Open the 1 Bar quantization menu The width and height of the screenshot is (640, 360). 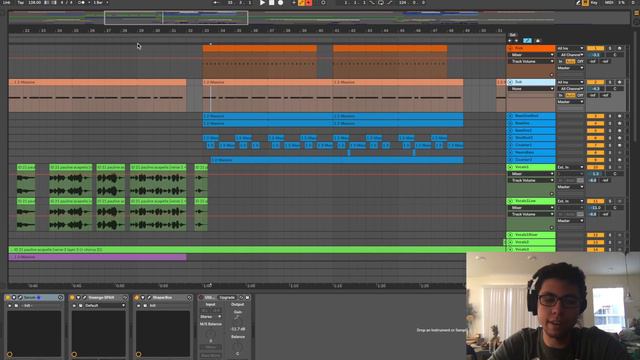pos(100,2)
